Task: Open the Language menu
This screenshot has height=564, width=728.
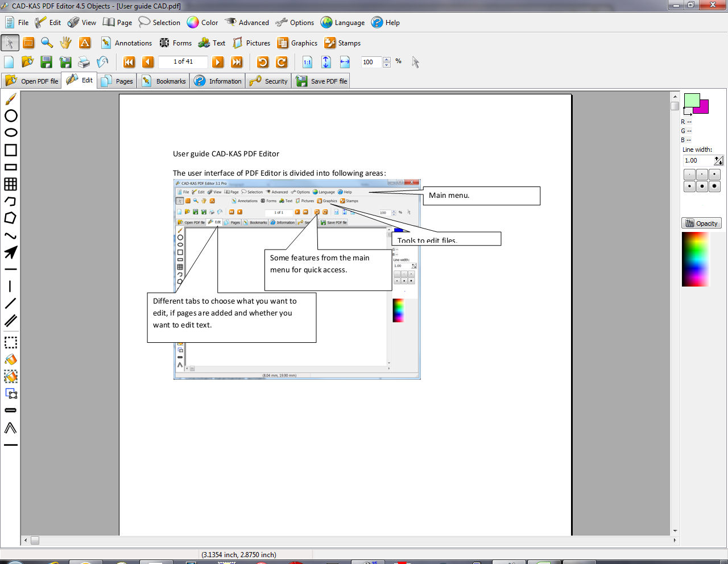Action: 342,23
